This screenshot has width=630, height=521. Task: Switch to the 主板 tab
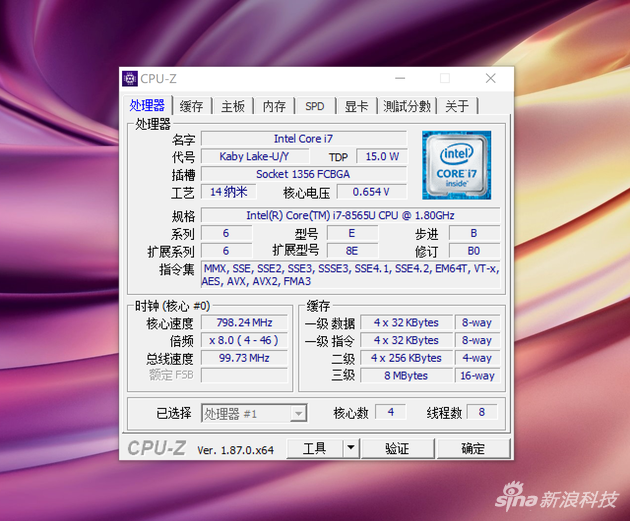[x=233, y=106]
